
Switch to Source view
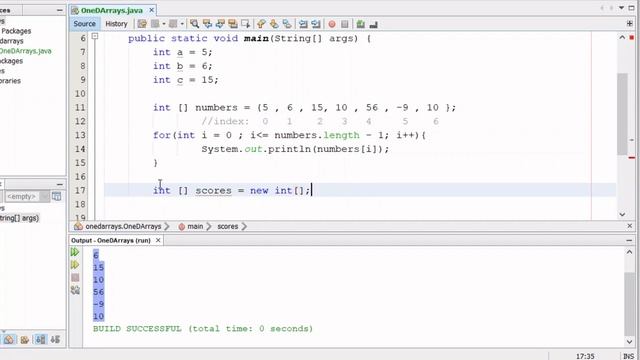84,24
